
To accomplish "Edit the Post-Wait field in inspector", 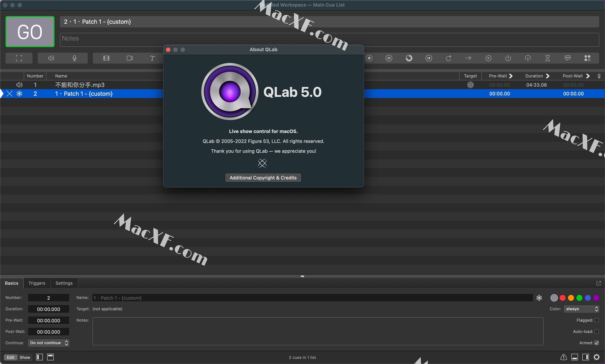I will click(x=49, y=332).
